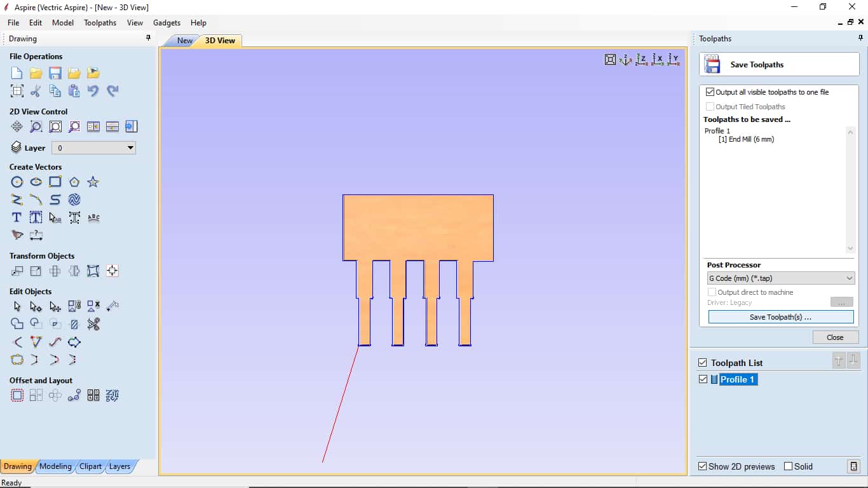Screen dimensions: 868x488
Task: Click the Zoom to fit icon in 3D view
Action: (x=610, y=59)
